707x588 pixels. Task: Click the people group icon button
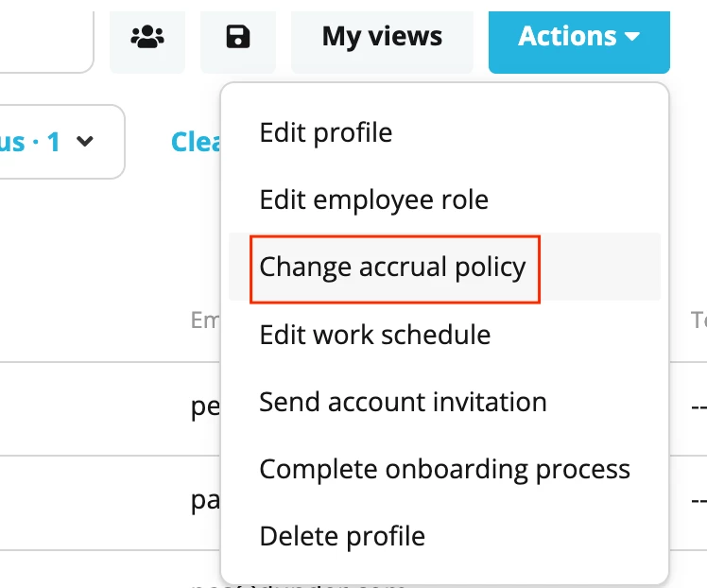click(147, 42)
